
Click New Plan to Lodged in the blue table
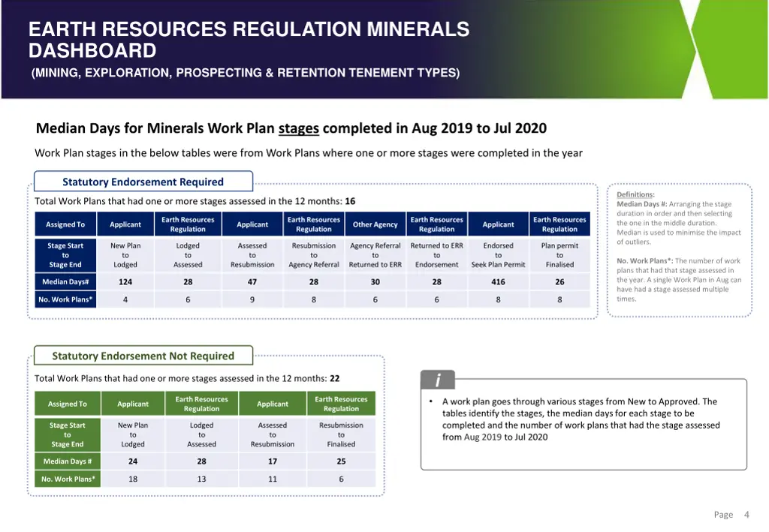click(x=125, y=255)
